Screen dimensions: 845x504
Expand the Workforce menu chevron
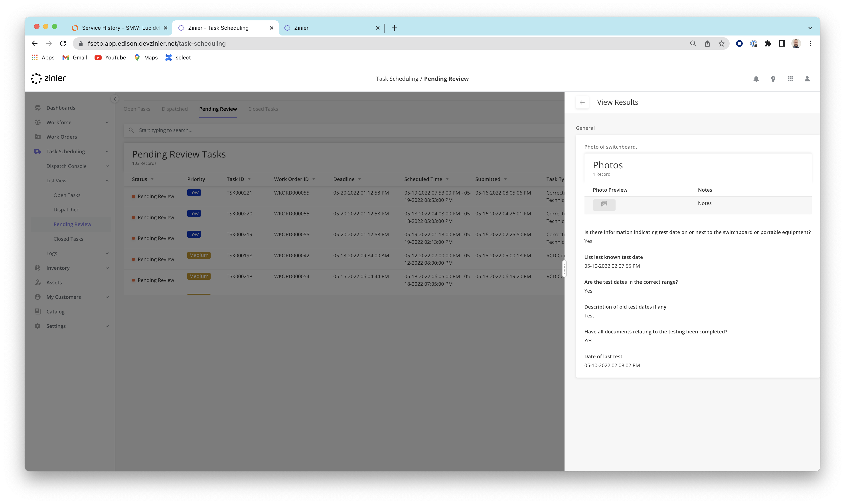[107, 122]
